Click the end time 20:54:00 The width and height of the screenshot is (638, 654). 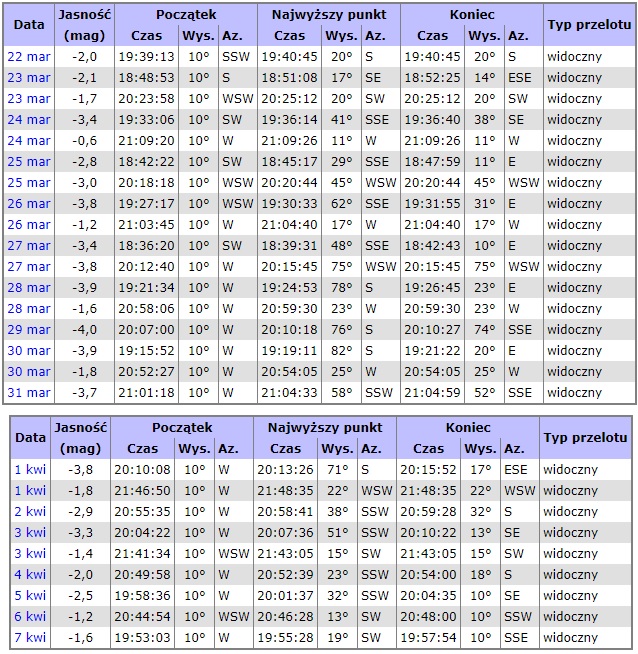click(x=428, y=574)
